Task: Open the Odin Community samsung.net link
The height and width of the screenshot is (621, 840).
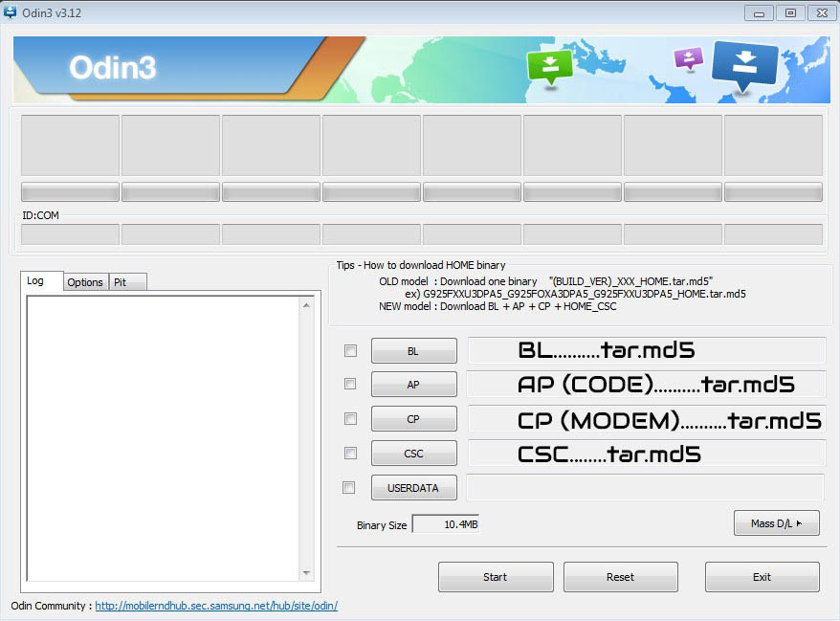Action: (x=216, y=606)
